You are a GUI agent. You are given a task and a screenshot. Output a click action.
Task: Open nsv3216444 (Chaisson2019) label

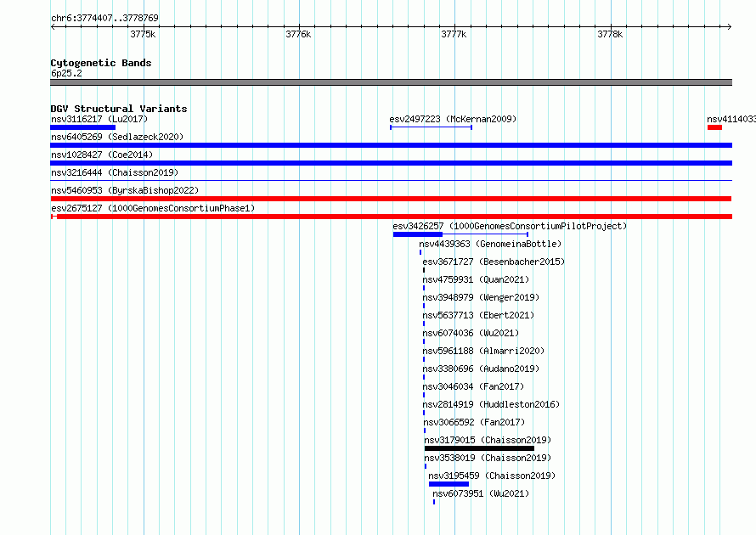(x=115, y=172)
